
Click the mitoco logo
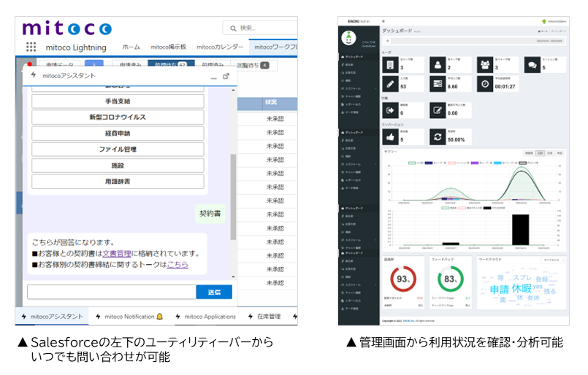[66, 28]
